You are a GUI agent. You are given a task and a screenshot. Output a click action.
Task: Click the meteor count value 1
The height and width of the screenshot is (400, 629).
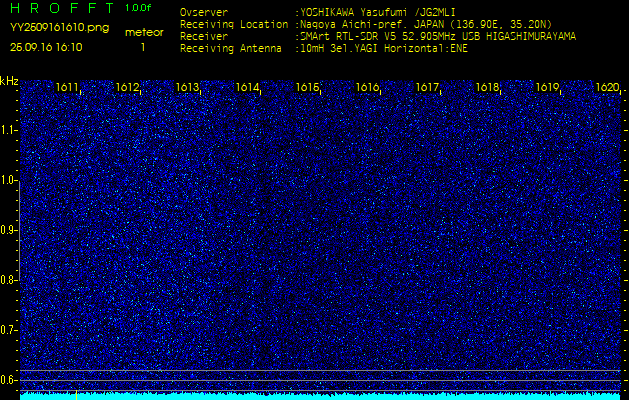[142, 47]
